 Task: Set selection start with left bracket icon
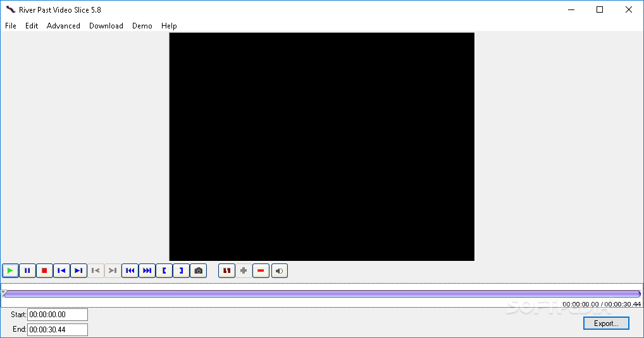pos(164,271)
